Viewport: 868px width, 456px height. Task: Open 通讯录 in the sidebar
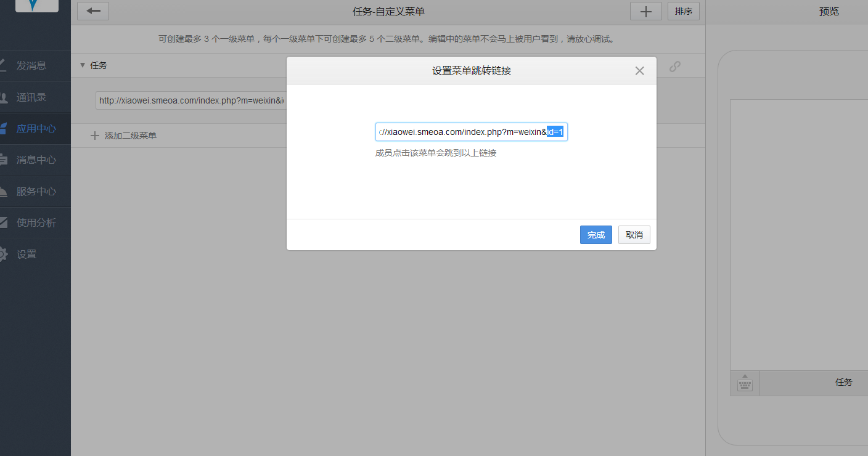pyautogui.click(x=35, y=97)
